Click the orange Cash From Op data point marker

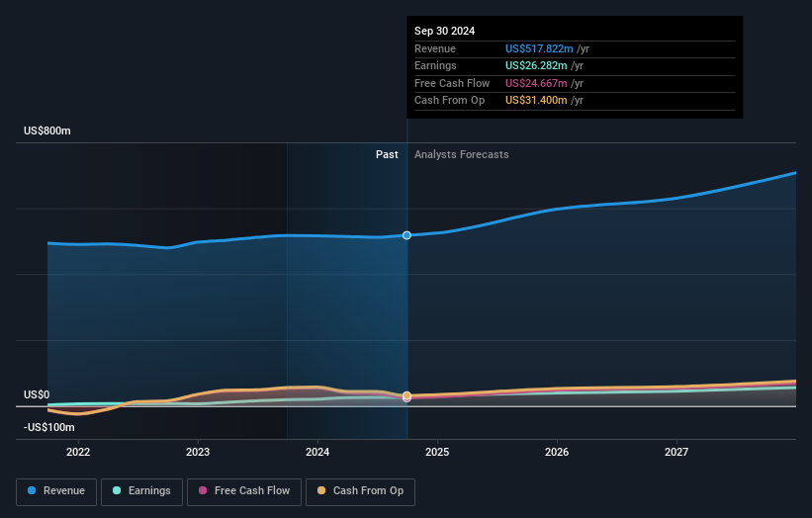(407, 395)
